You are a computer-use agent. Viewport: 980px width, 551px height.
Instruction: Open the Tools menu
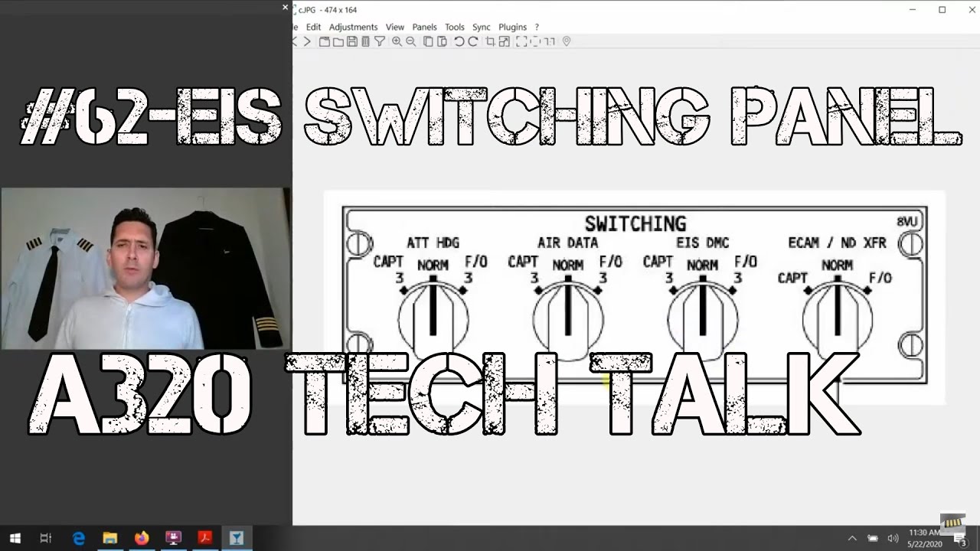pyautogui.click(x=455, y=27)
